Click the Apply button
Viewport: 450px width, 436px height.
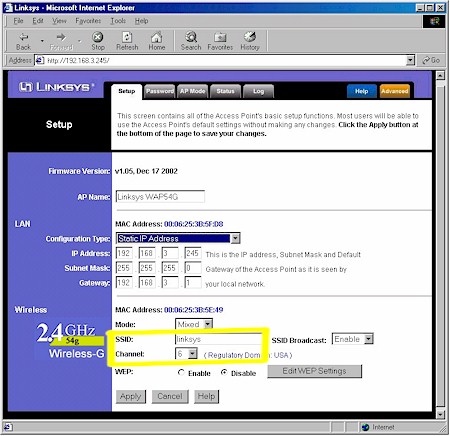[131, 396]
